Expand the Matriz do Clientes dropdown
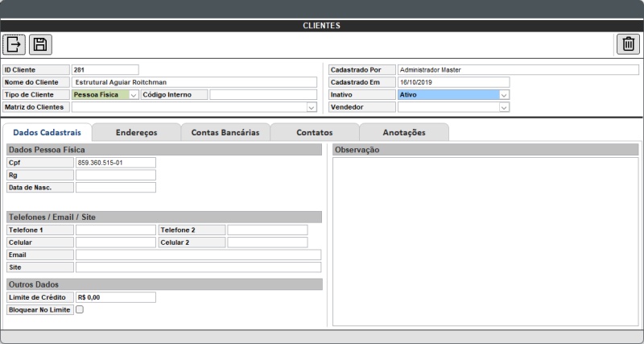The width and height of the screenshot is (644, 344). tap(312, 107)
